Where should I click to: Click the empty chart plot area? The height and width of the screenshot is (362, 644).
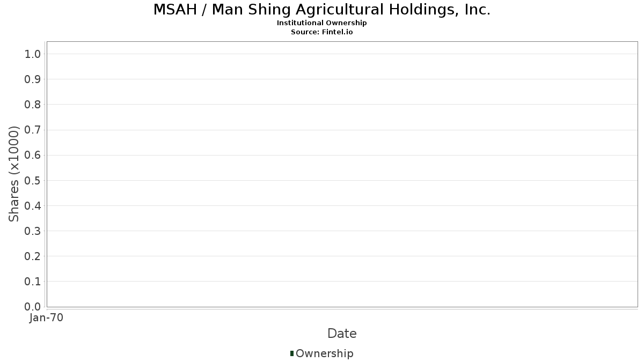point(342,174)
